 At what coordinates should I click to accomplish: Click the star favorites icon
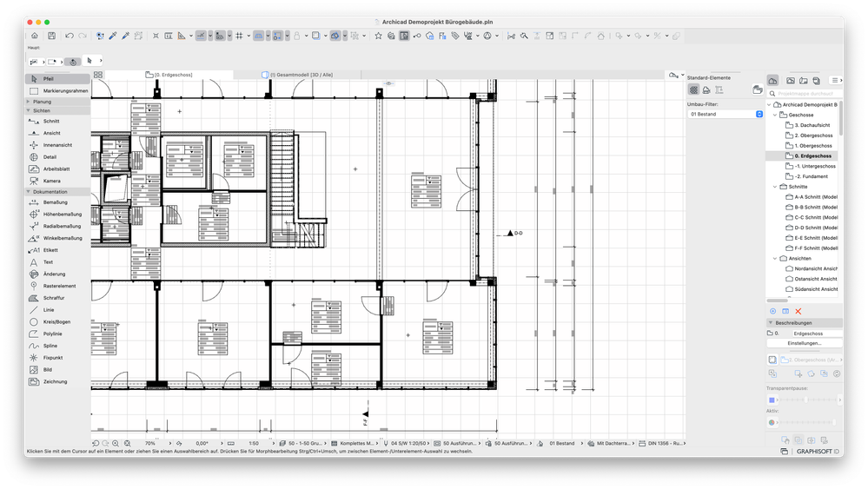coord(378,36)
